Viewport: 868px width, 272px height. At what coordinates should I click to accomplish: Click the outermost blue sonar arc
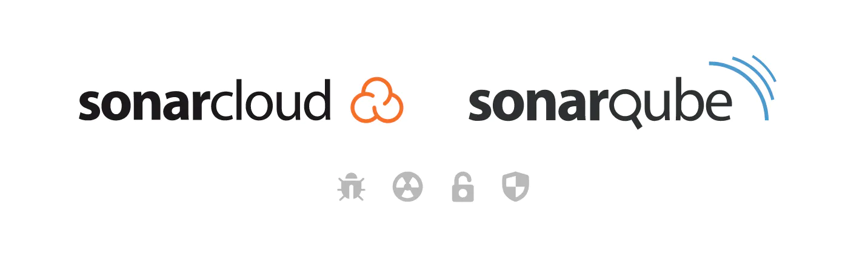click(739, 91)
